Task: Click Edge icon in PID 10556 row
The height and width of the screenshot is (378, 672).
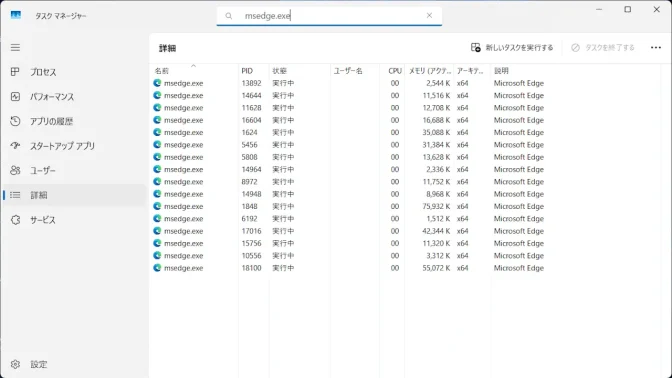Action: (157, 255)
